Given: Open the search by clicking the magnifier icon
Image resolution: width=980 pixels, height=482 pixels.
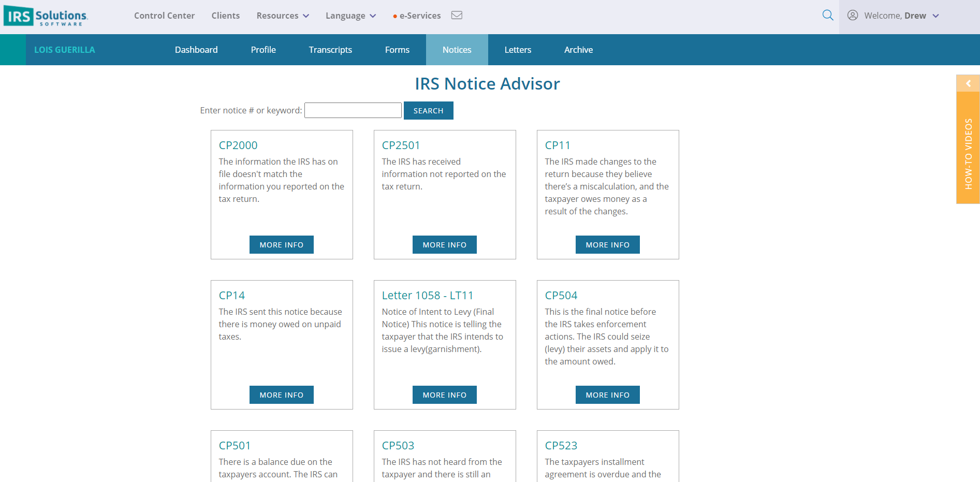Looking at the screenshot, I should pyautogui.click(x=827, y=16).
